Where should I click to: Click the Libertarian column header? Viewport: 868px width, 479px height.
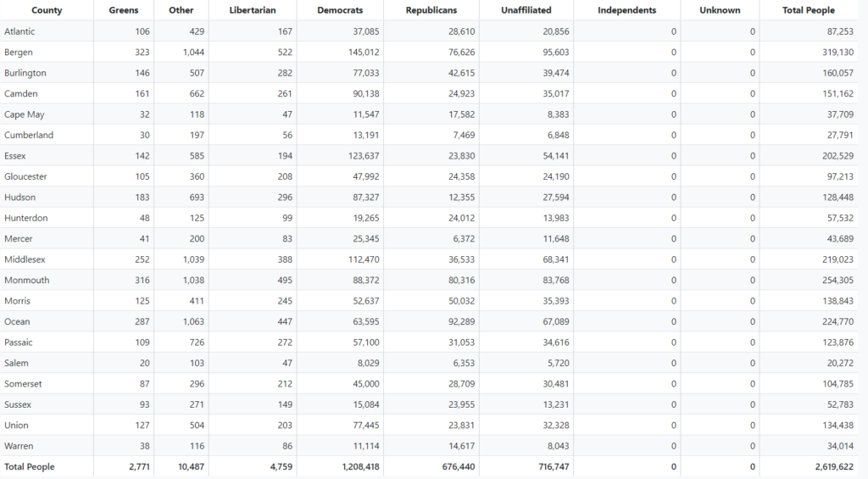pos(252,10)
